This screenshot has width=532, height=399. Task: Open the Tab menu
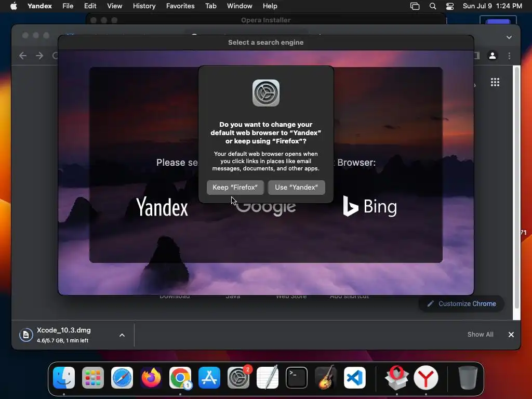pyautogui.click(x=211, y=6)
